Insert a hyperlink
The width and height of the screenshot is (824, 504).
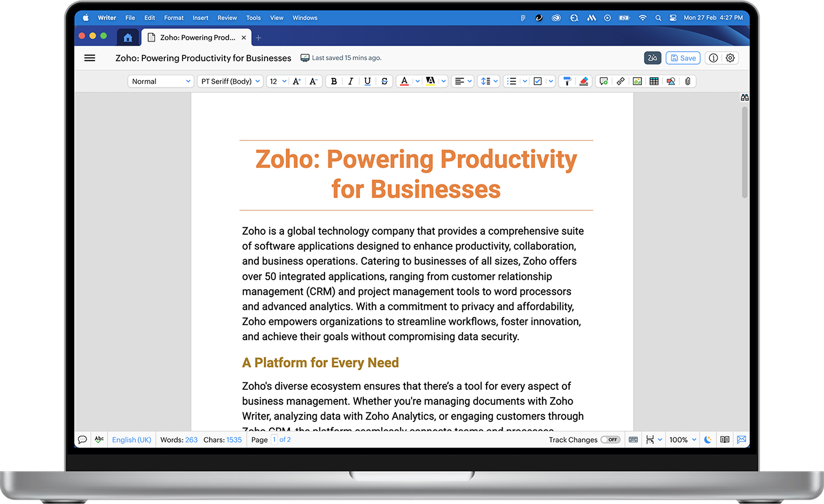pyautogui.click(x=621, y=81)
